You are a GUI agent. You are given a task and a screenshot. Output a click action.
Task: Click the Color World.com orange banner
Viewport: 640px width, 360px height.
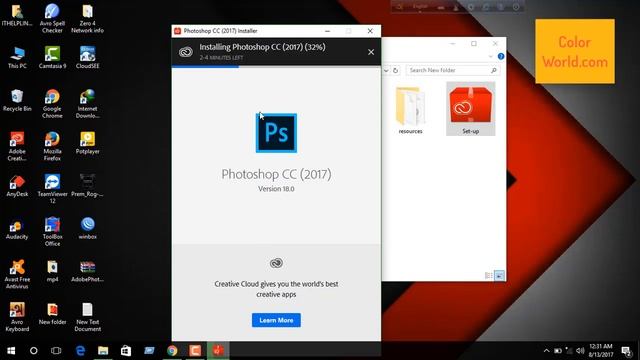575,51
